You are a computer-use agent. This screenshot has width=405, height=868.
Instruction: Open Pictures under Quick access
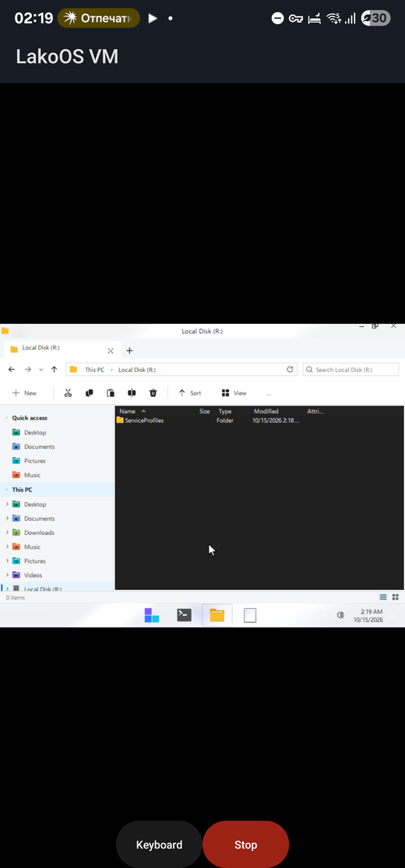click(35, 461)
